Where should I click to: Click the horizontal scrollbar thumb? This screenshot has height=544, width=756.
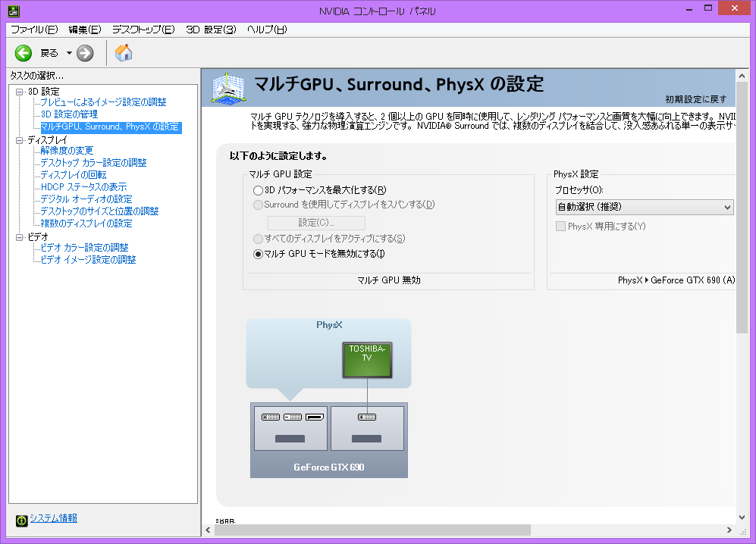[373, 530]
